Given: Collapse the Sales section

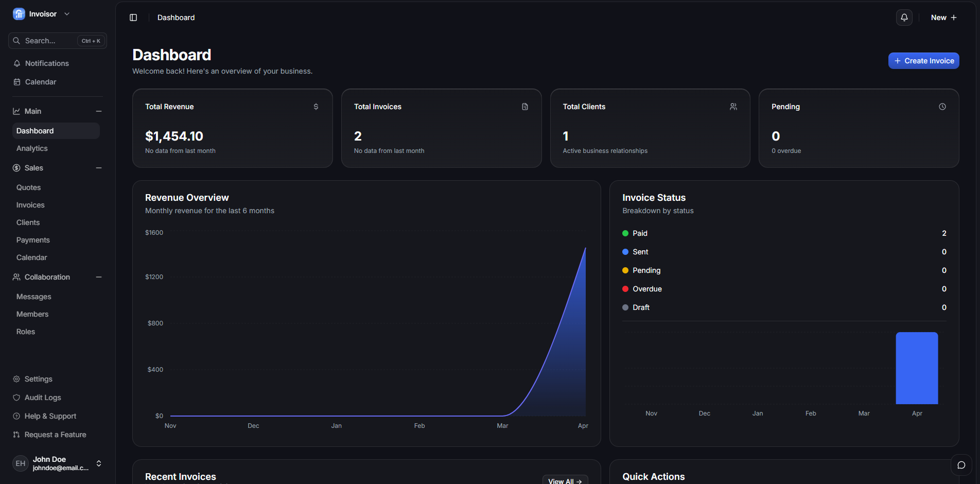Looking at the screenshot, I should (99, 168).
